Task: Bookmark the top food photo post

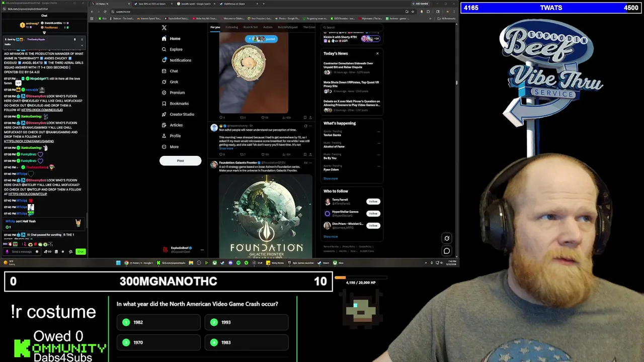Action: click(305, 118)
